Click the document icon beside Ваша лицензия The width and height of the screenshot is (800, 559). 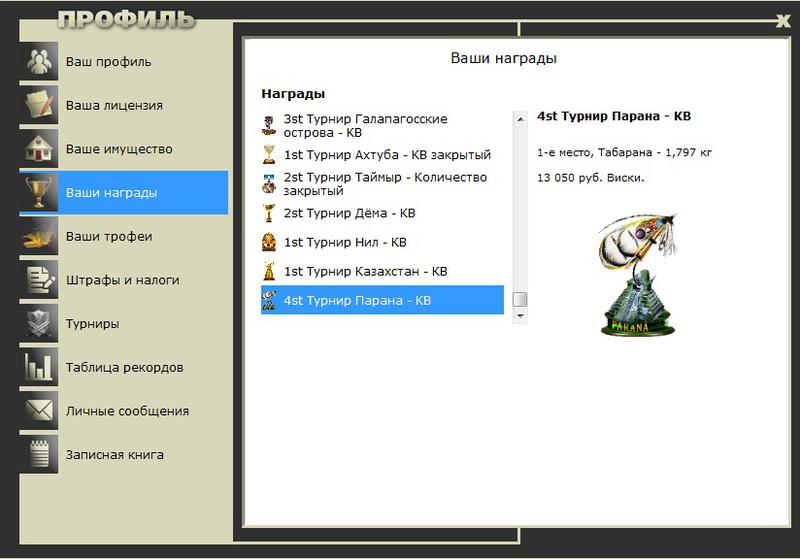[x=39, y=105]
